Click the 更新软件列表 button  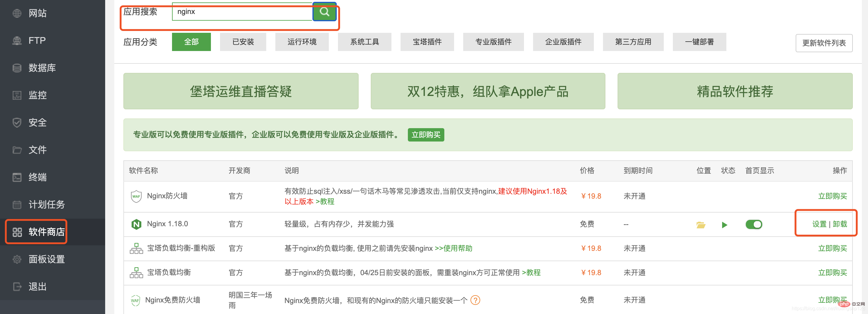(x=824, y=43)
